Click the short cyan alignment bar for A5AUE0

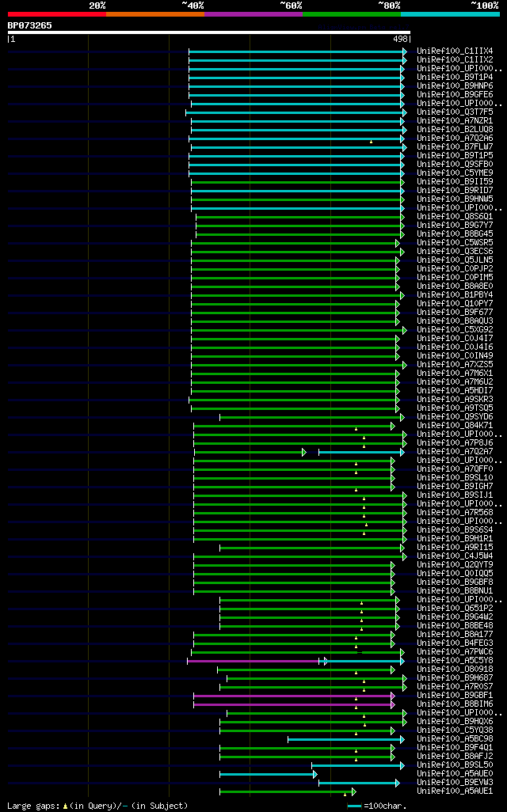pyautogui.click(x=268, y=774)
